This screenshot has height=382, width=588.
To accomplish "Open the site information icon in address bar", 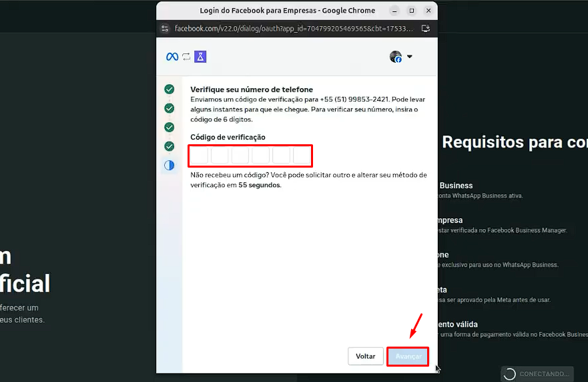I will coord(165,29).
